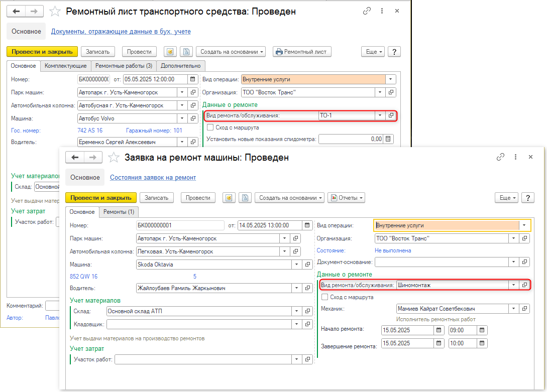Open the Шиномонтаж repair type record icon
This screenshot has width=547, height=392.
(524, 285)
